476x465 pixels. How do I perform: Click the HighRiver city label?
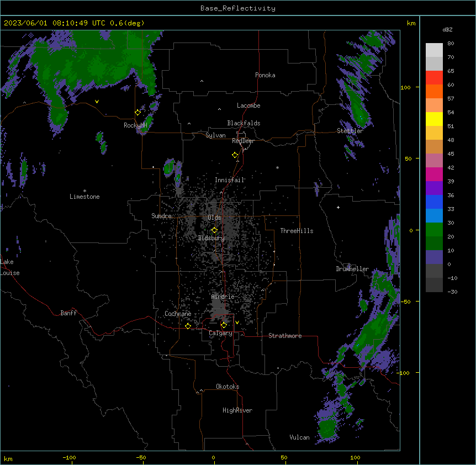(237, 410)
